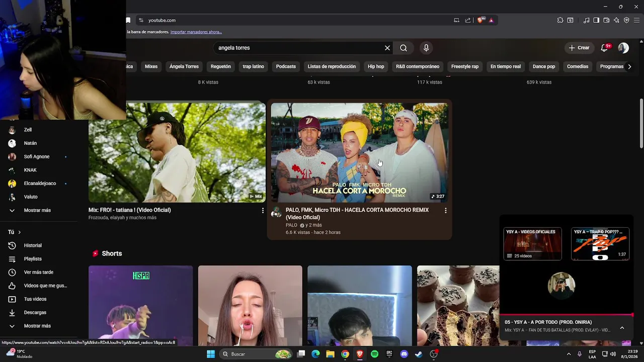Screen dimensions: 644x362
Task: Open YSY A - VIDEOS OFICIALES playlist card
Action: [532, 244]
